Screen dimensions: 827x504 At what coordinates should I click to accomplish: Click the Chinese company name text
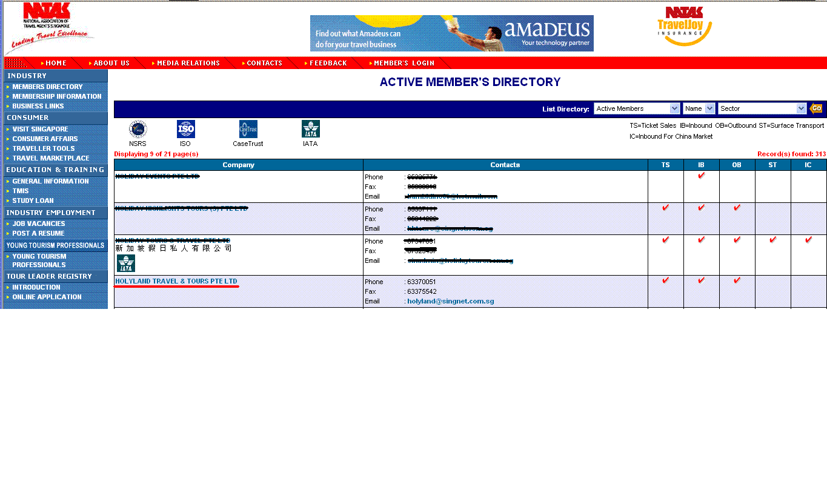[x=173, y=248]
